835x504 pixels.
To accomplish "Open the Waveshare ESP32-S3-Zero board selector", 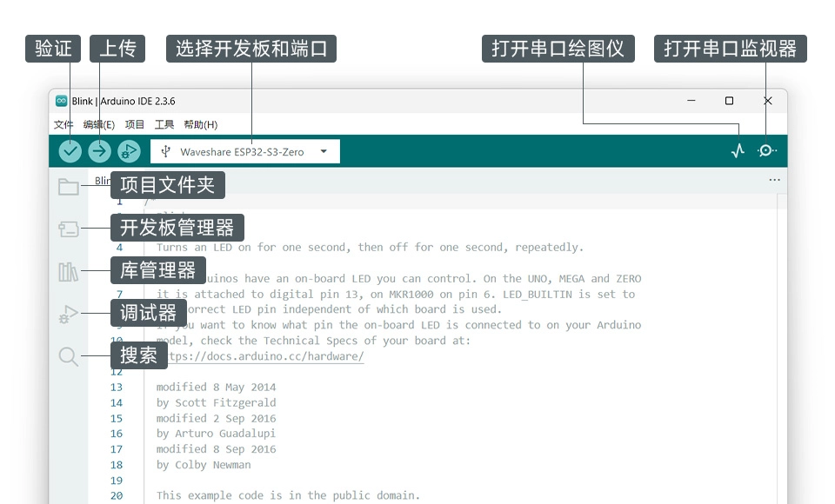I will click(x=244, y=150).
